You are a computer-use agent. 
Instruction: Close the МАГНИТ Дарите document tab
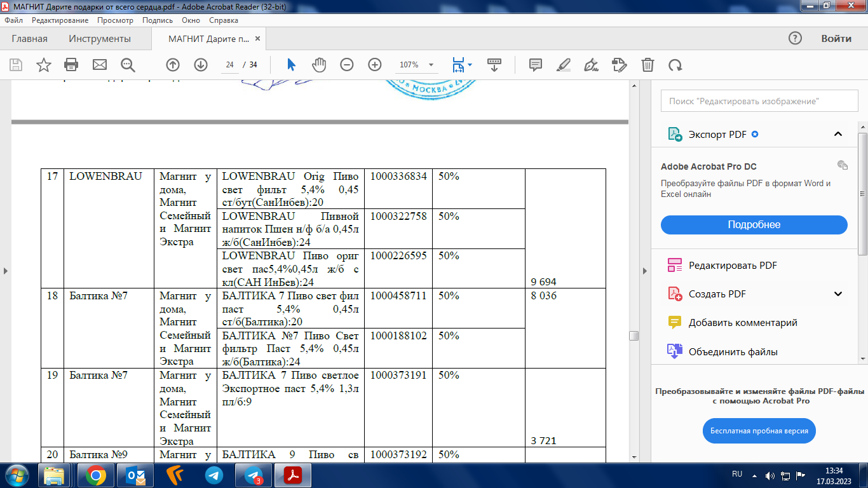pyautogui.click(x=257, y=39)
